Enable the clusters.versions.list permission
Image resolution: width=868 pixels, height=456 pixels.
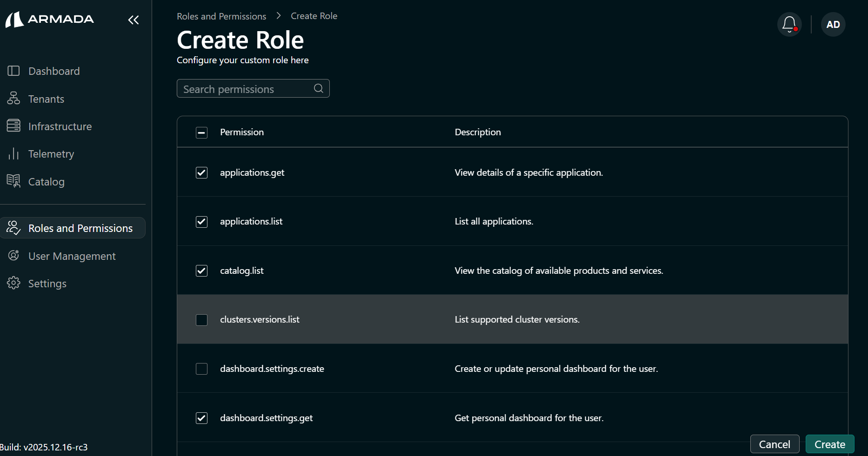[201, 320]
